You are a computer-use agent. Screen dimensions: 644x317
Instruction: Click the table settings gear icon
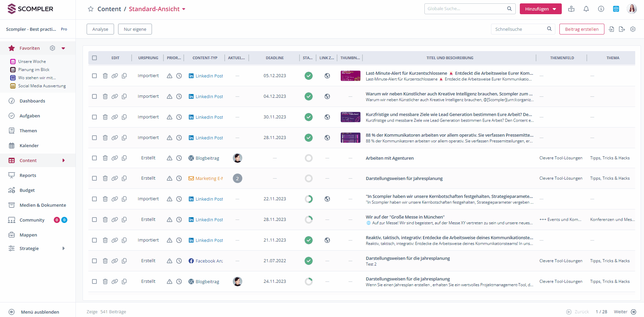pyautogui.click(x=633, y=29)
